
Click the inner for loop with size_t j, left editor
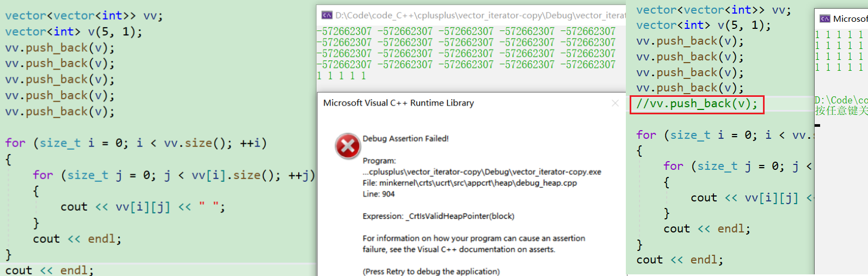(174, 175)
